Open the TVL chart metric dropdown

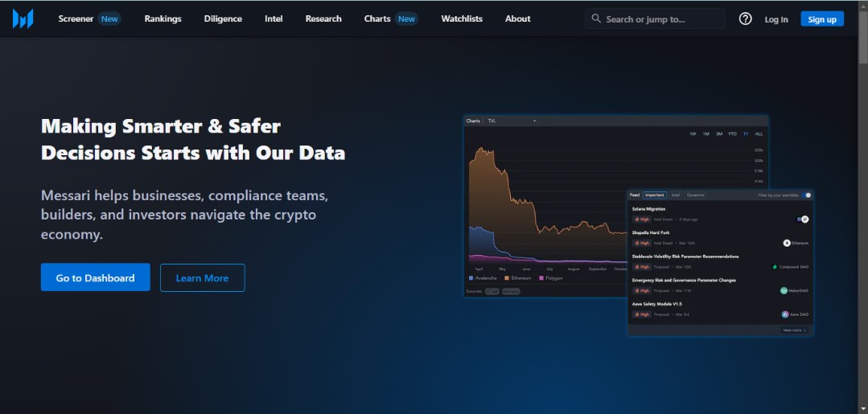pos(512,121)
